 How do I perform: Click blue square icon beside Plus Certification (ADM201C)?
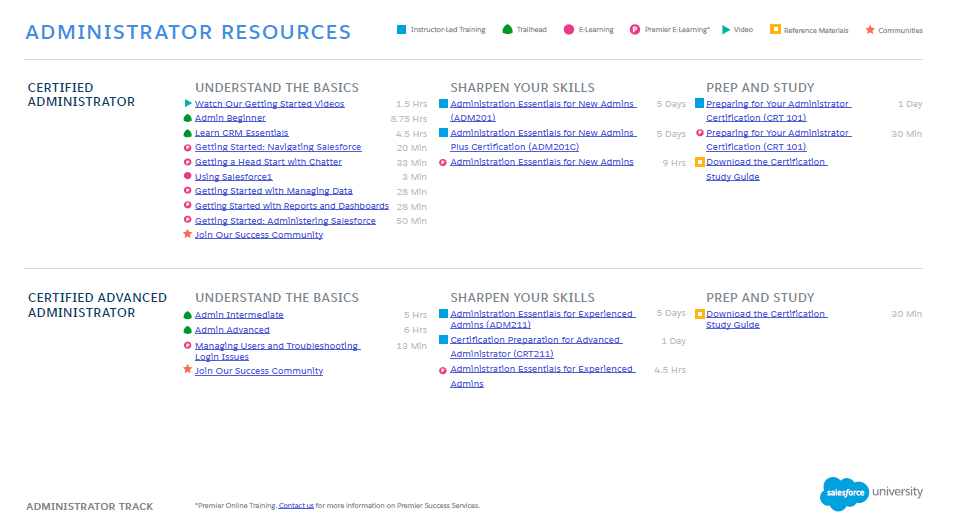443,132
